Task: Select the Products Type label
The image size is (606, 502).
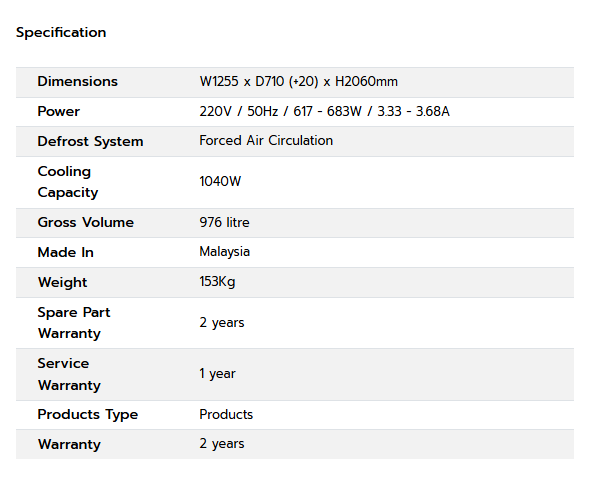Action: coord(87,415)
